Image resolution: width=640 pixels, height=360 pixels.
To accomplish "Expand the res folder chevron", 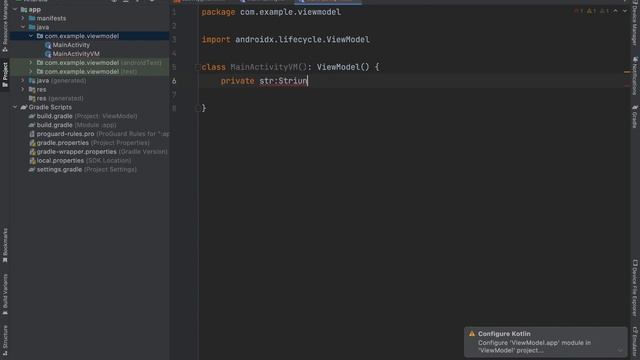I will tap(23, 89).
